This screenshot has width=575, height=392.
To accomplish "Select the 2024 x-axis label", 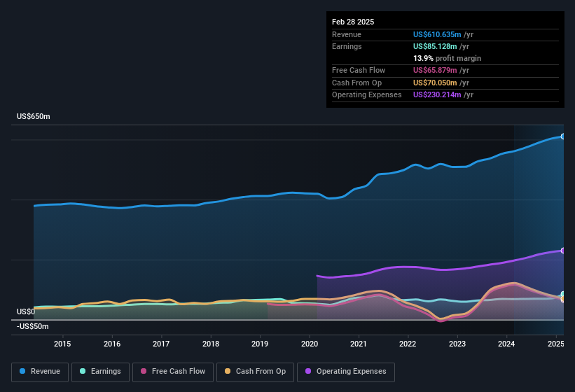I will pos(506,344).
